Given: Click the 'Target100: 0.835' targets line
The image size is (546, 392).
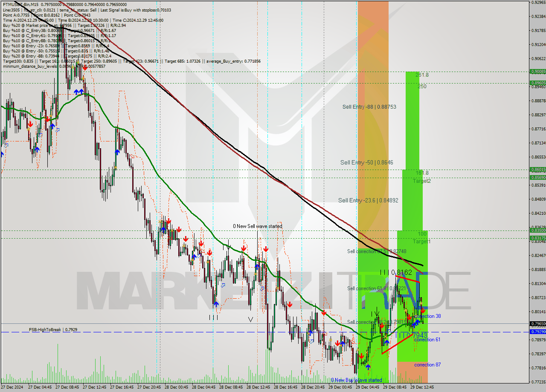Looking at the screenshot, I should (131, 61).
